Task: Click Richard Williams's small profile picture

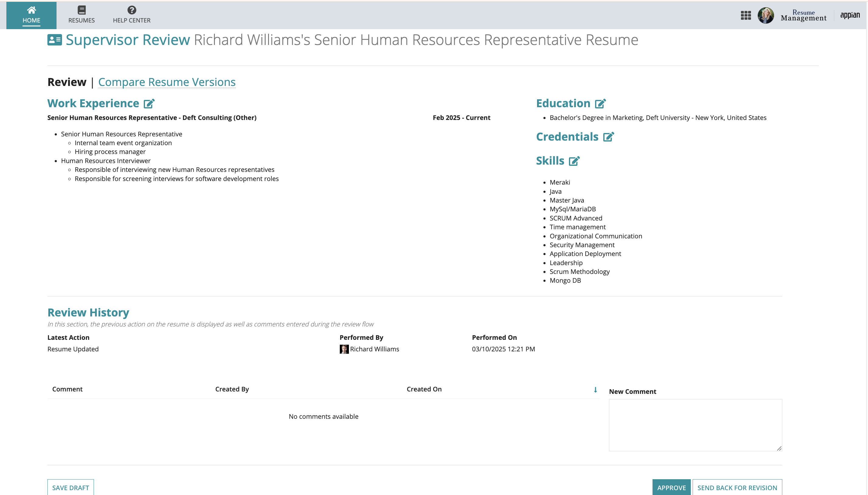Action: pos(344,349)
